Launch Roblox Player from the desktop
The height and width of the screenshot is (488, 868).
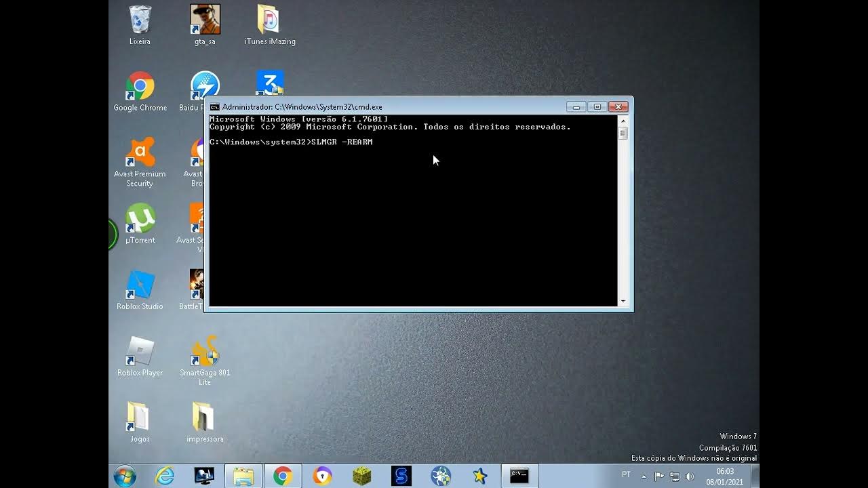point(140,357)
